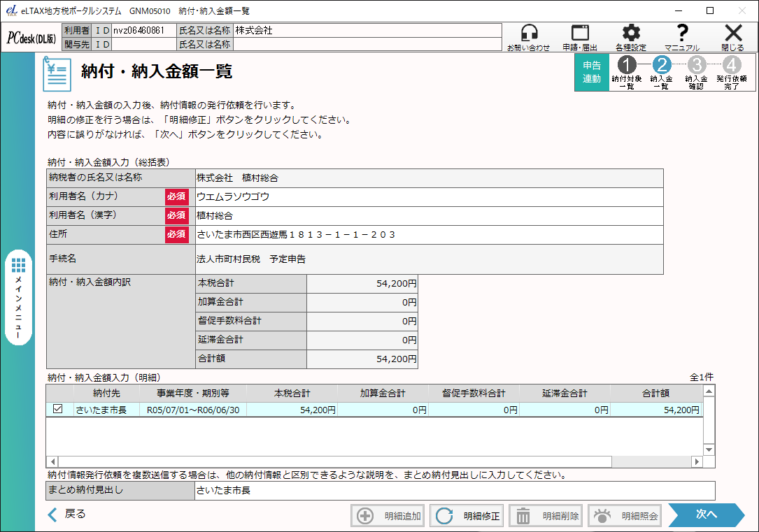Viewport: 759px width, 532px height.
Task: Click the 申告連動 label box
Action: (592, 73)
